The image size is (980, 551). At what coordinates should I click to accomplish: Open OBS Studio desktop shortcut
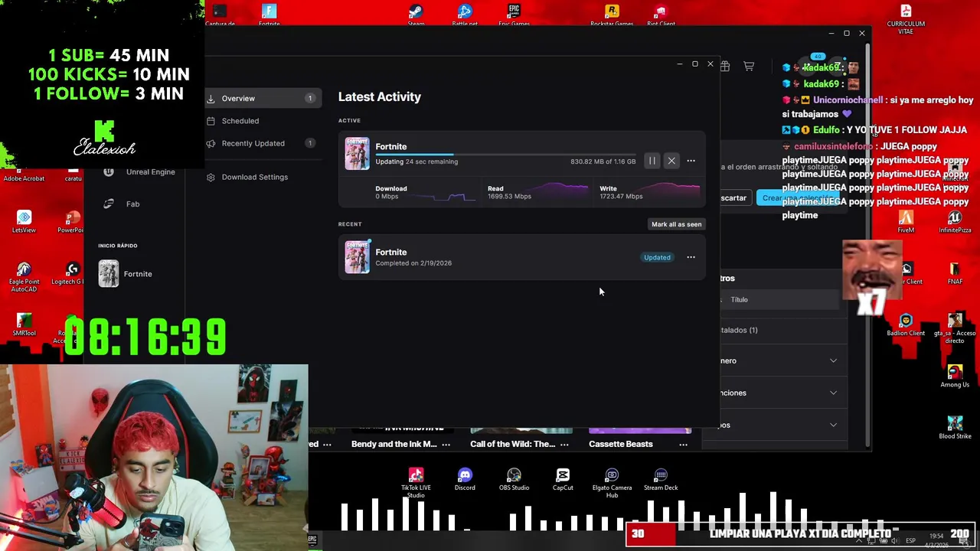[514, 479]
